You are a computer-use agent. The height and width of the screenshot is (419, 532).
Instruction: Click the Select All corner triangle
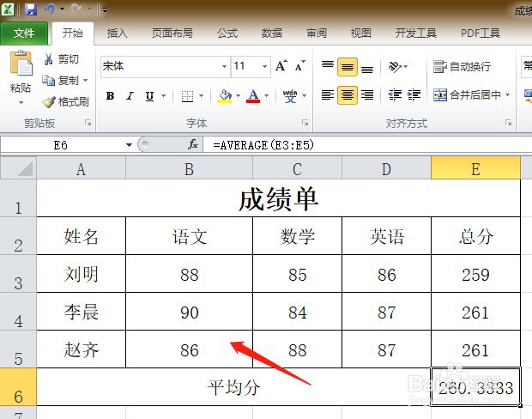click(18, 168)
